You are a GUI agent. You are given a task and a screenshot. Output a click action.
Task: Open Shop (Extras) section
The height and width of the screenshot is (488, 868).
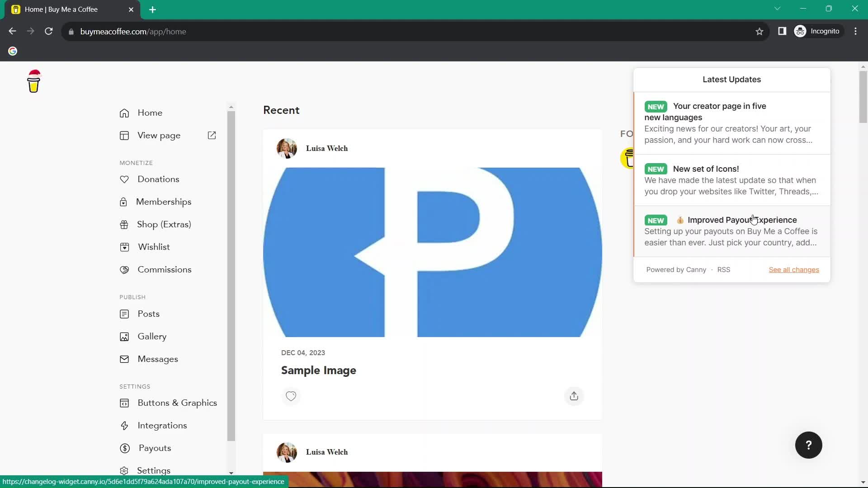click(164, 225)
